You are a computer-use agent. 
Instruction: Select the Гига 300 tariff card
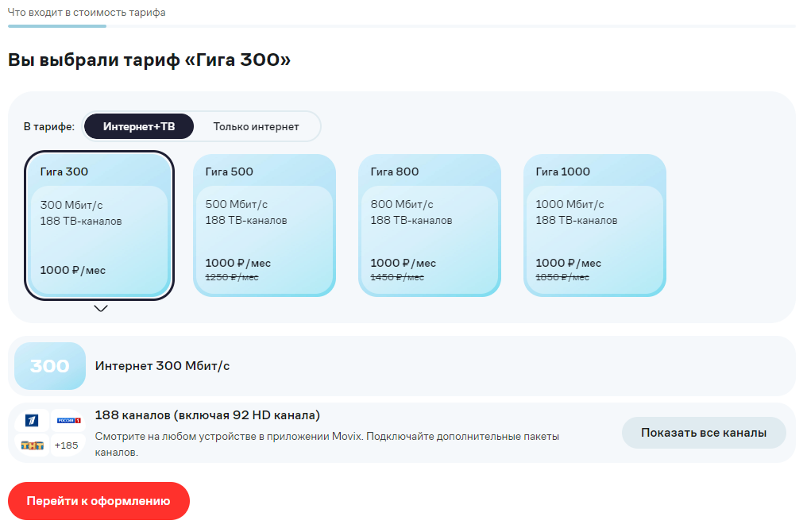click(98, 226)
